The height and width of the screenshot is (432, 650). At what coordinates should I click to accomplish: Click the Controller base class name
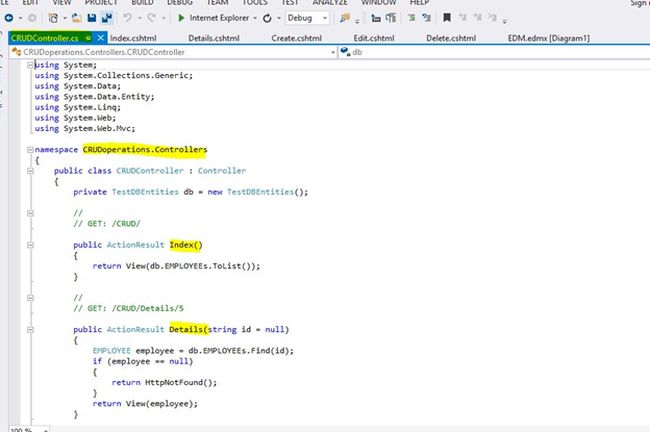click(222, 171)
